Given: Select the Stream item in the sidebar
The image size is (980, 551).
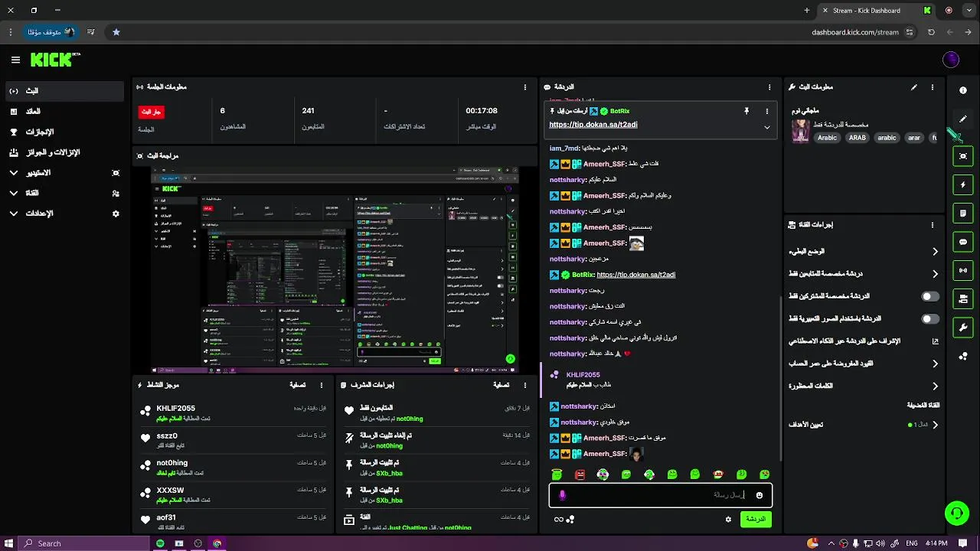Looking at the screenshot, I should coord(64,91).
